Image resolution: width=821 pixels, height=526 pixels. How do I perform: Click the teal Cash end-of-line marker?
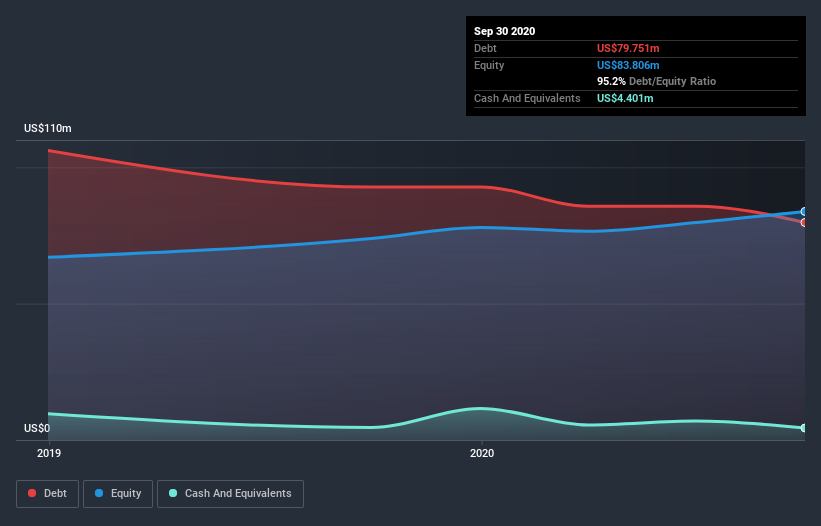click(804, 428)
